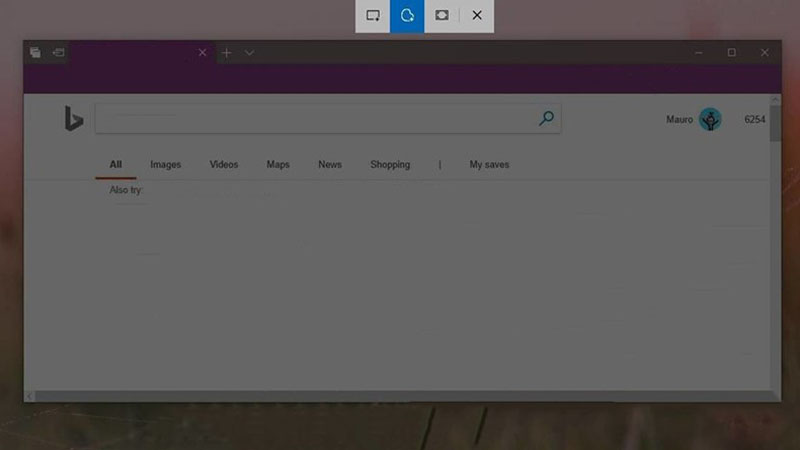Choose the fullscreen snip option
This screenshot has height=450, width=800.
[442, 16]
